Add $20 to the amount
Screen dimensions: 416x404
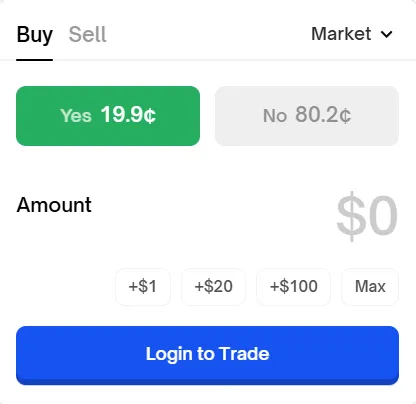(213, 286)
